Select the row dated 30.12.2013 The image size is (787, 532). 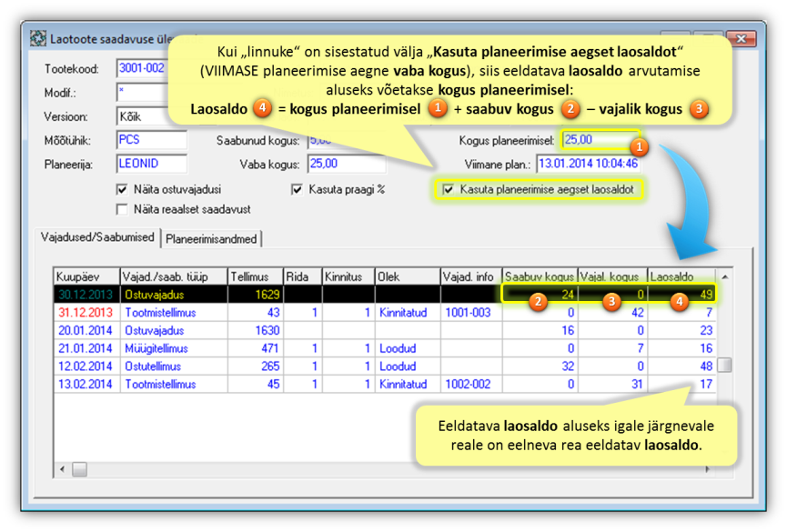tap(385, 295)
